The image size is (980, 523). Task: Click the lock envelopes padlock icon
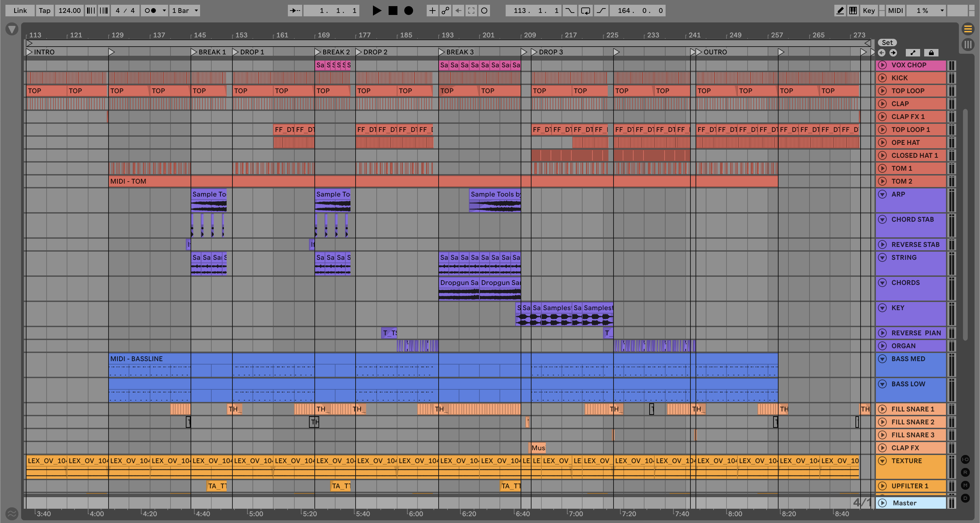(931, 53)
